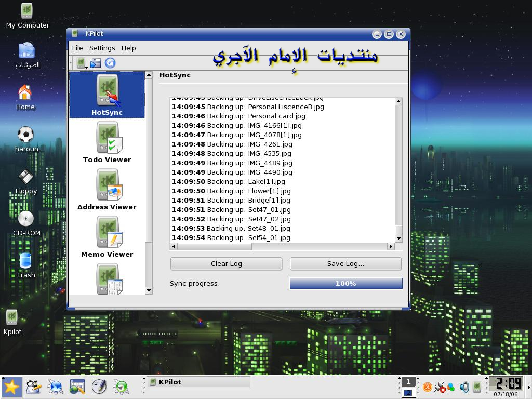Image resolution: width=532 pixels, height=399 pixels.
Task: Click log line 'Set47_01.jpg'
Action: [231, 210]
